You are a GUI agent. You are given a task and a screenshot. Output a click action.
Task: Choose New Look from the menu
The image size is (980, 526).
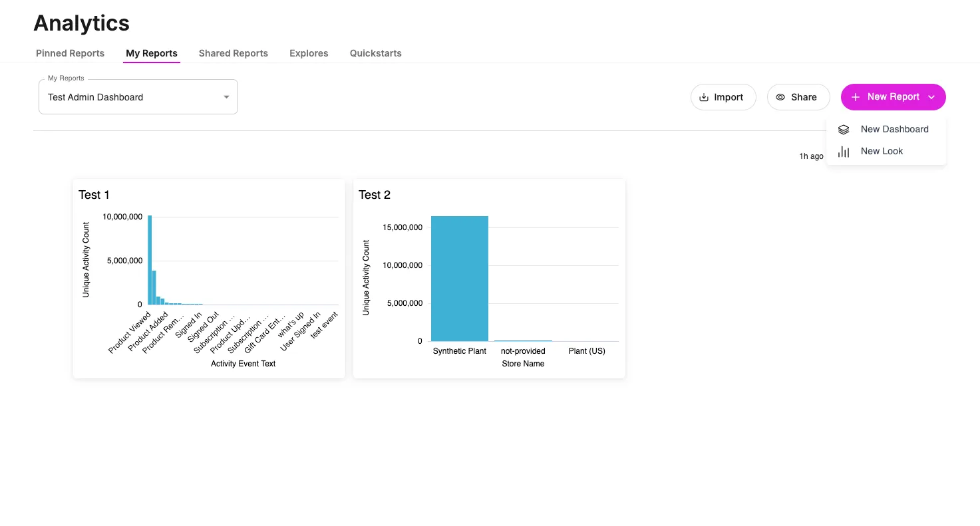(886, 152)
